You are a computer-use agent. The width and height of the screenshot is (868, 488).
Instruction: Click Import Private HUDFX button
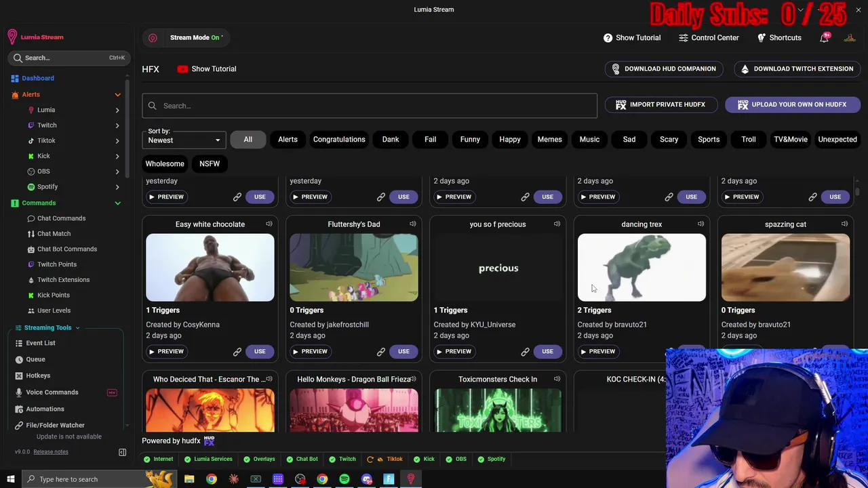(x=660, y=104)
